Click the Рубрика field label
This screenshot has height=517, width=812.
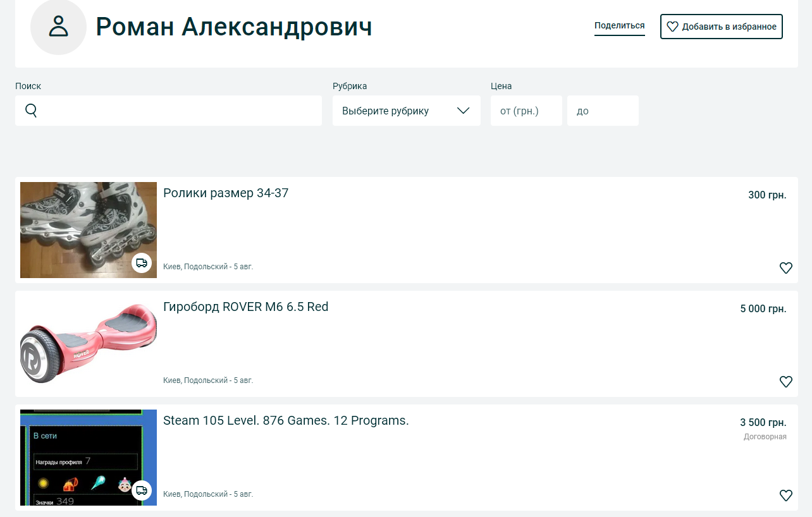(x=350, y=86)
